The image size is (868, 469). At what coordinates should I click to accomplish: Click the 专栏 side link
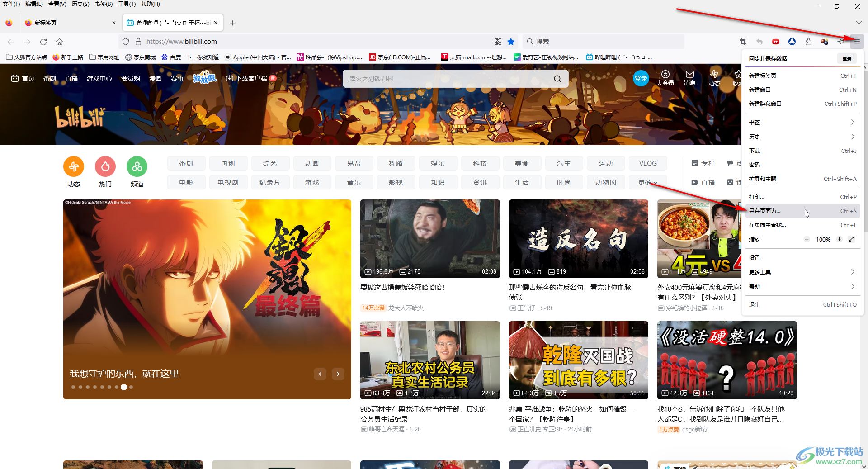pos(703,163)
